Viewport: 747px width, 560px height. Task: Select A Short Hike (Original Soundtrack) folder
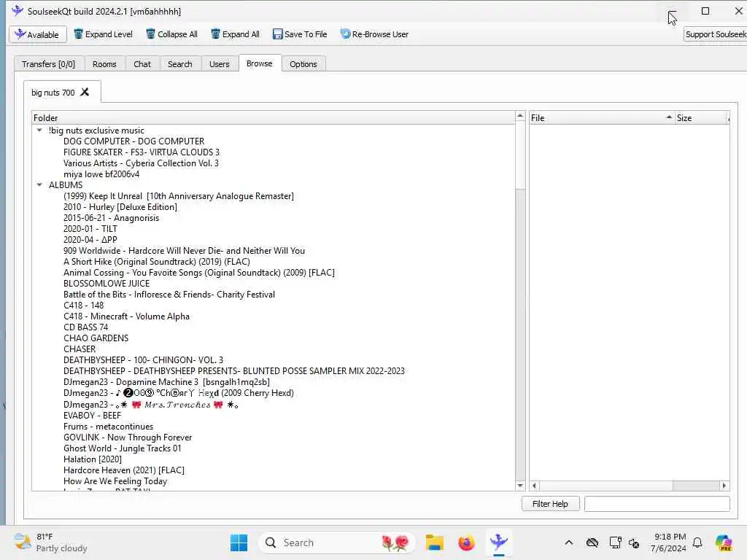tap(157, 262)
